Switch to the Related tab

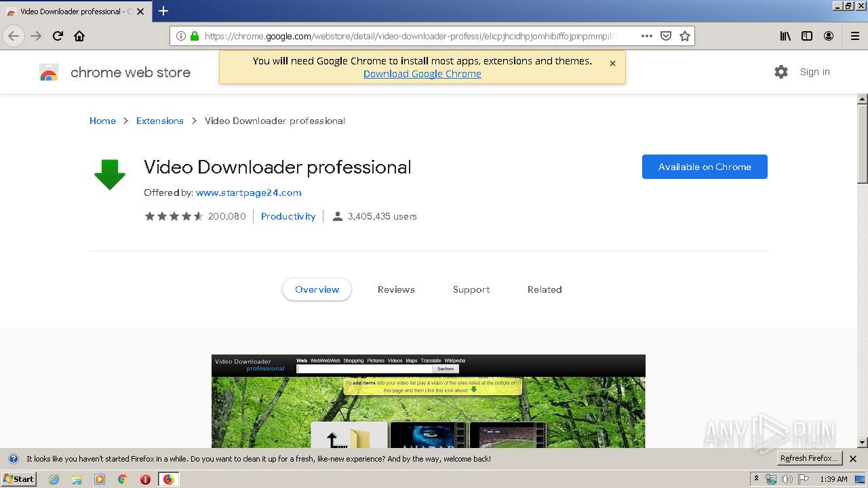tap(545, 289)
